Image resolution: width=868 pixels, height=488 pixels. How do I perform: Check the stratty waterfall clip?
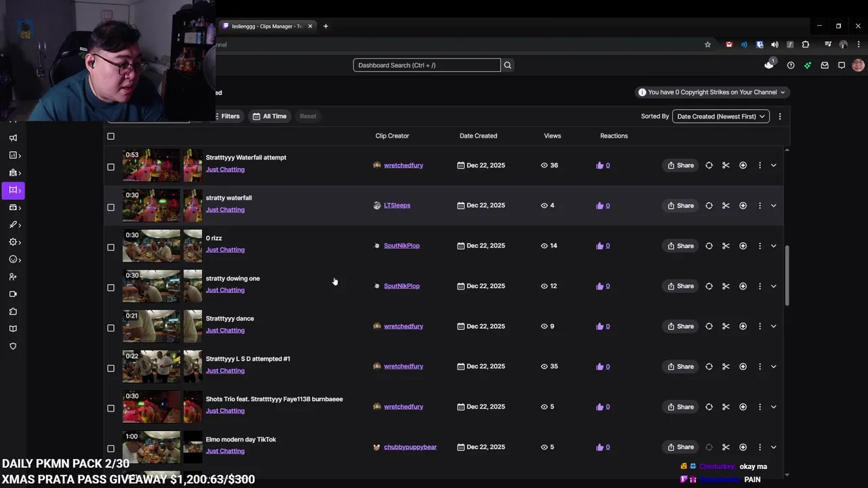click(111, 207)
